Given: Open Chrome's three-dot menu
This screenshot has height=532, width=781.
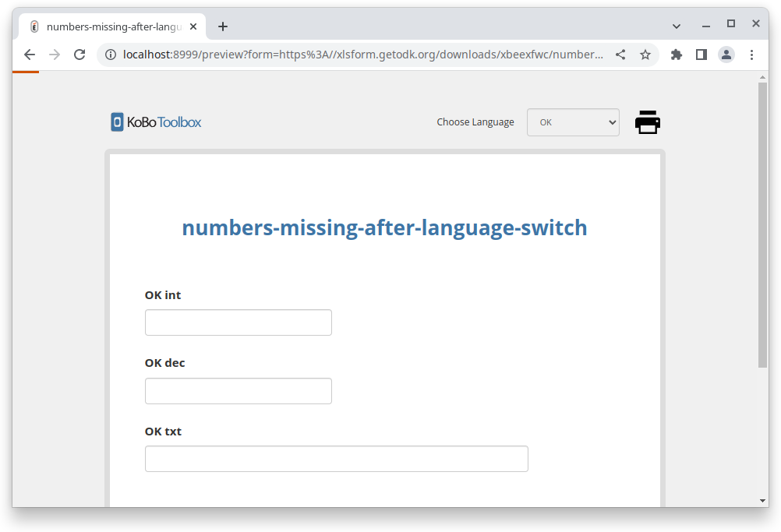Looking at the screenshot, I should tap(751, 55).
